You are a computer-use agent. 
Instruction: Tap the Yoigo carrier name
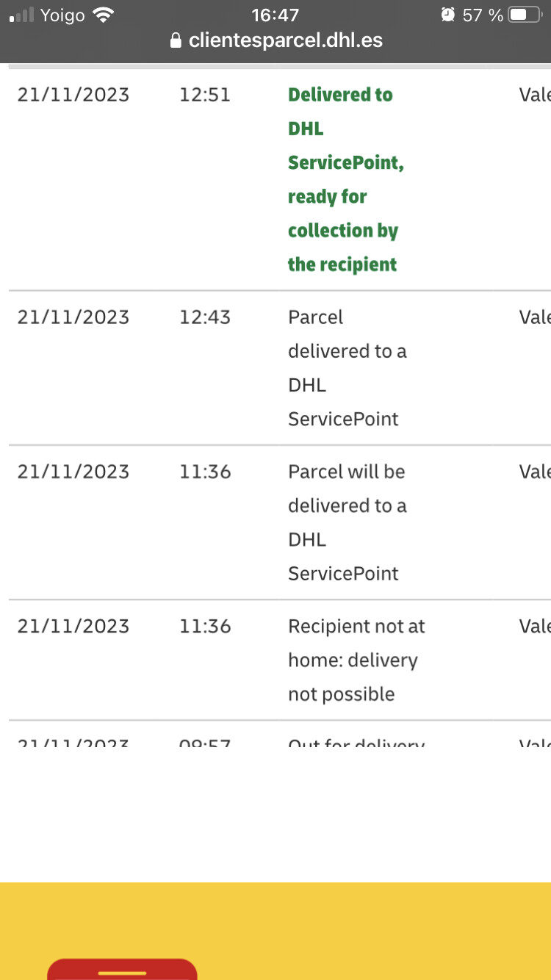pyautogui.click(x=63, y=15)
